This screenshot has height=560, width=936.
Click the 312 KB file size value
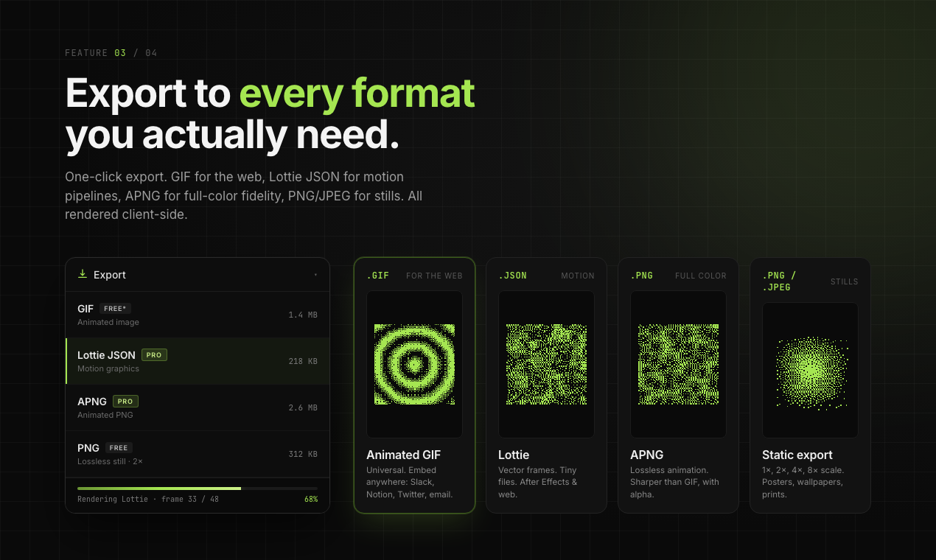[x=303, y=454]
